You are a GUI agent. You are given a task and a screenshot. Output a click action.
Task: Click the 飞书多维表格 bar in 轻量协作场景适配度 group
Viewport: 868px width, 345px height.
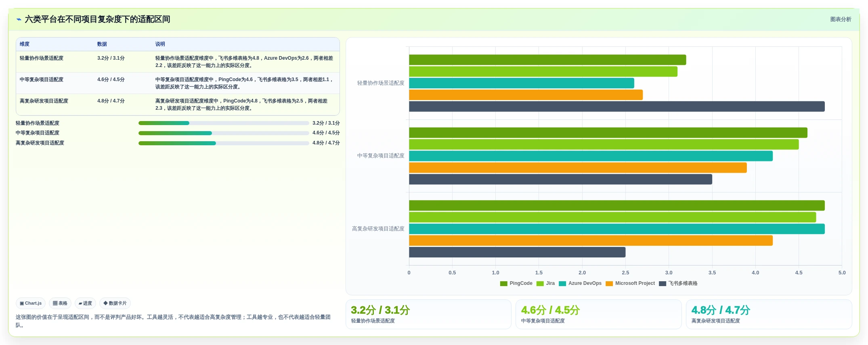coord(617,107)
